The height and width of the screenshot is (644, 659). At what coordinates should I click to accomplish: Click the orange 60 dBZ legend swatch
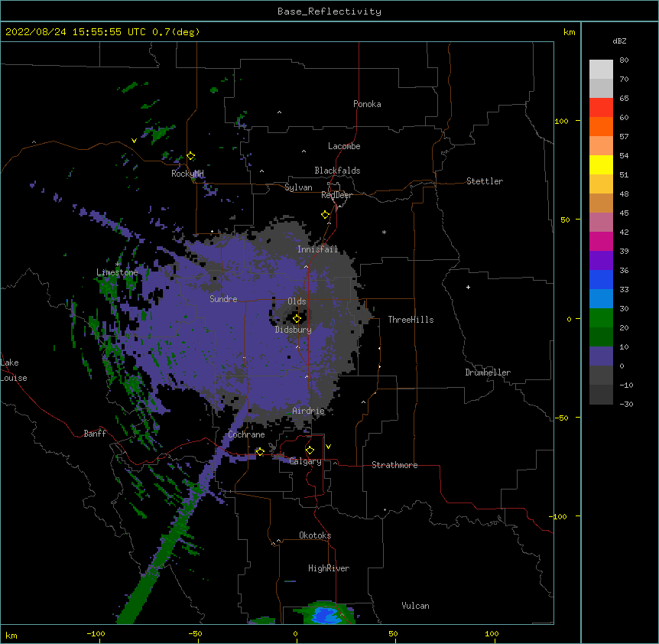pos(601,126)
